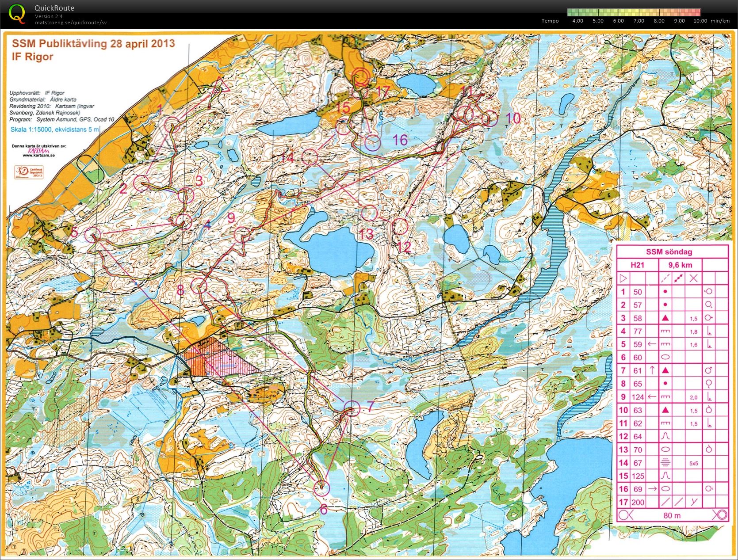Click the Tempo label in the legend

(x=550, y=21)
